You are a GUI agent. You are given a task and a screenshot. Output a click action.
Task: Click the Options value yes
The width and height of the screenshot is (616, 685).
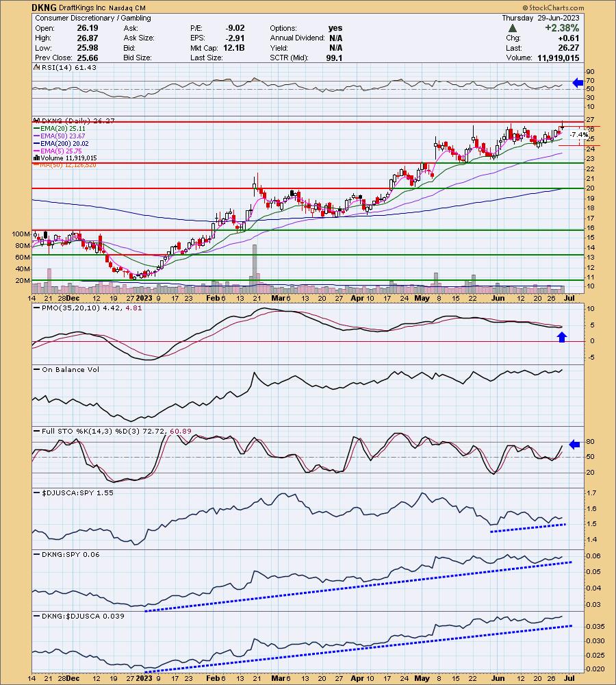pyautogui.click(x=335, y=28)
